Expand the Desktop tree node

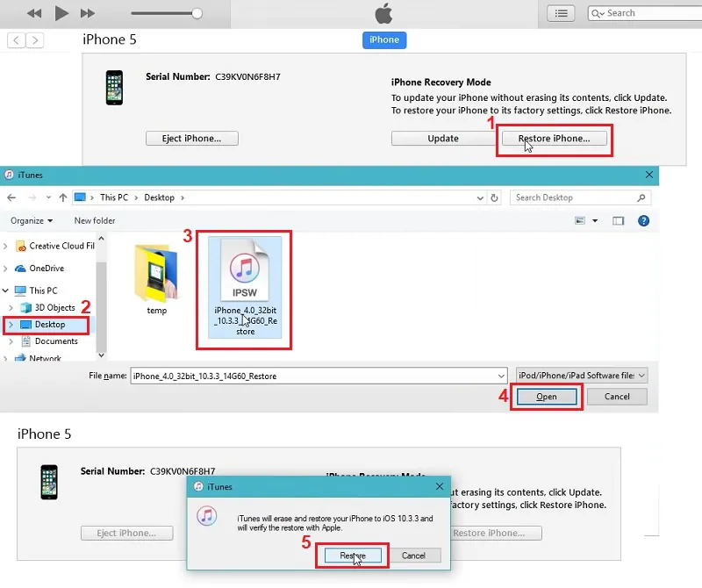(x=11, y=324)
